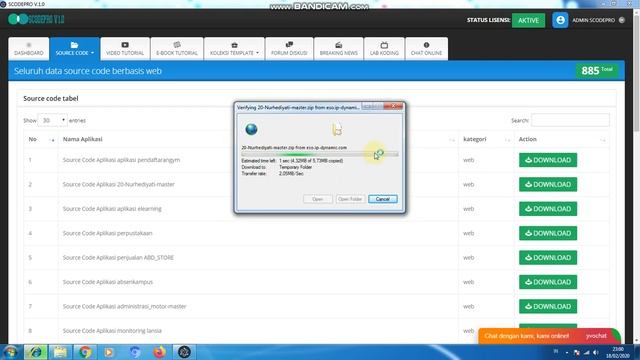Sort by Nama Aplikasi column arrows
The width and height of the screenshot is (640, 360).
451,140
